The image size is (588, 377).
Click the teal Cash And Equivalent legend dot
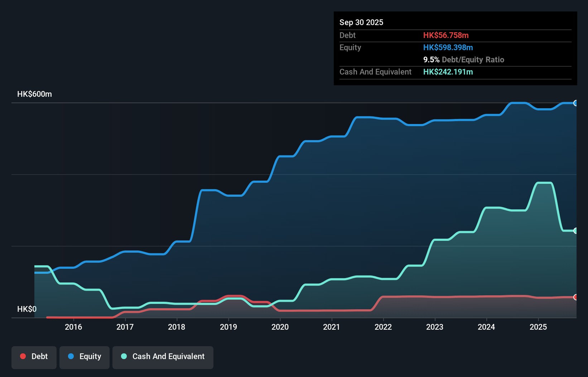point(124,356)
